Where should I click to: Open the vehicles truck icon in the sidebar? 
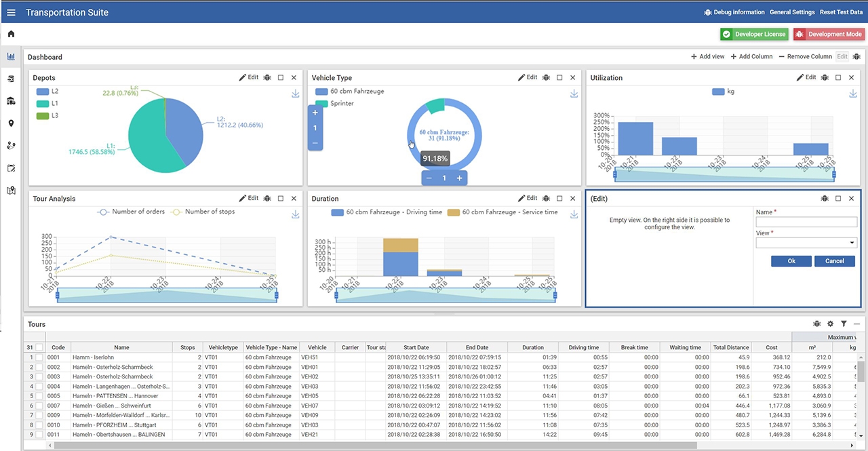pyautogui.click(x=11, y=101)
